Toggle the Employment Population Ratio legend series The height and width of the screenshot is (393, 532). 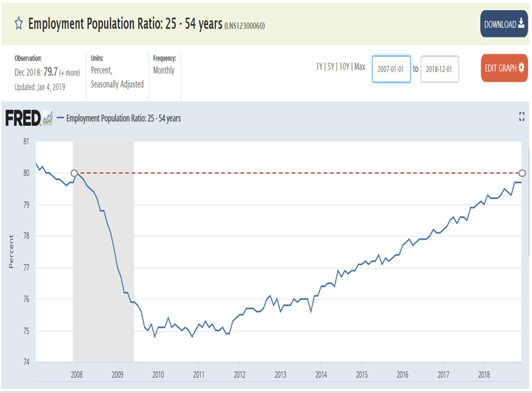pyautogui.click(x=124, y=118)
